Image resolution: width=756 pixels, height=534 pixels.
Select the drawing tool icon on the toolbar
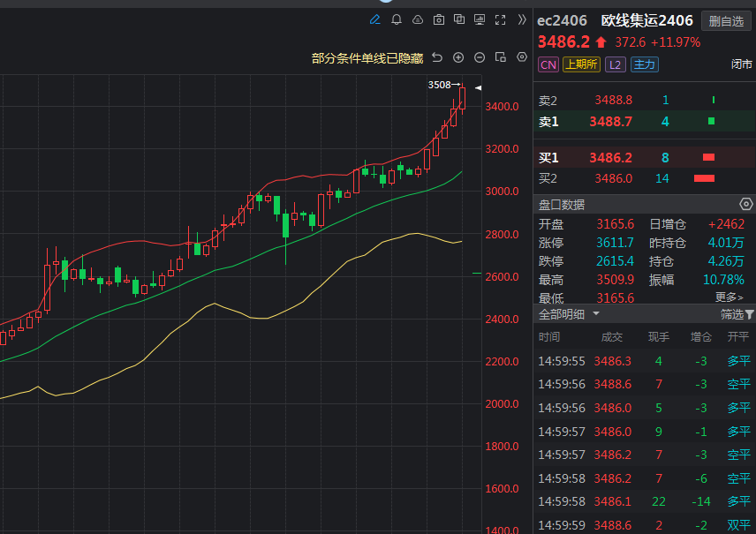tap(374, 19)
